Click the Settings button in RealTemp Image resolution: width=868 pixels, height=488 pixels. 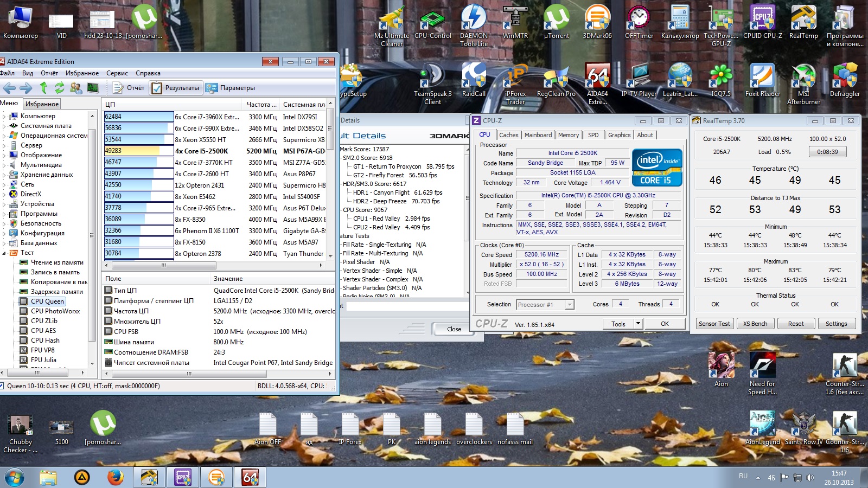coord(837,324)
